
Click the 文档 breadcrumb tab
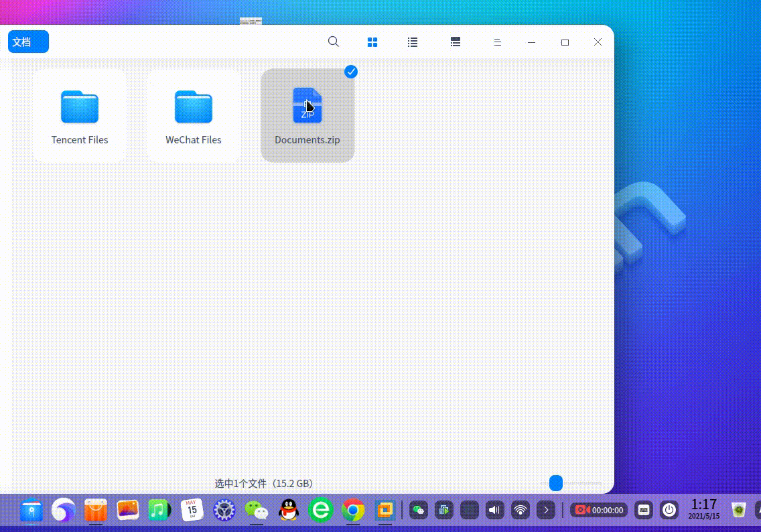28,42
